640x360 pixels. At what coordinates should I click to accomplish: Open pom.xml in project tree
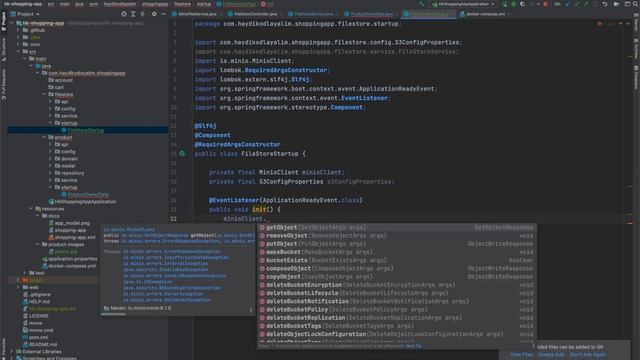point(39,337)
